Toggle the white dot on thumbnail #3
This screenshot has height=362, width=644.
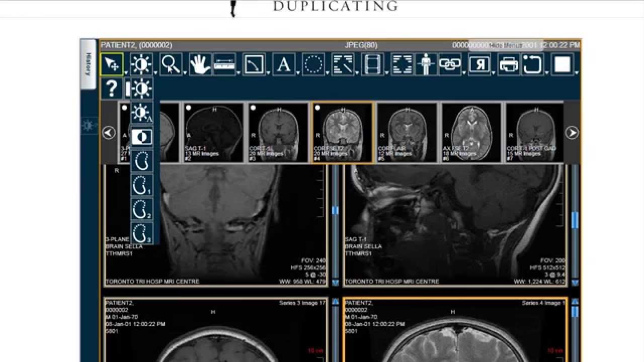click(253, 108)
